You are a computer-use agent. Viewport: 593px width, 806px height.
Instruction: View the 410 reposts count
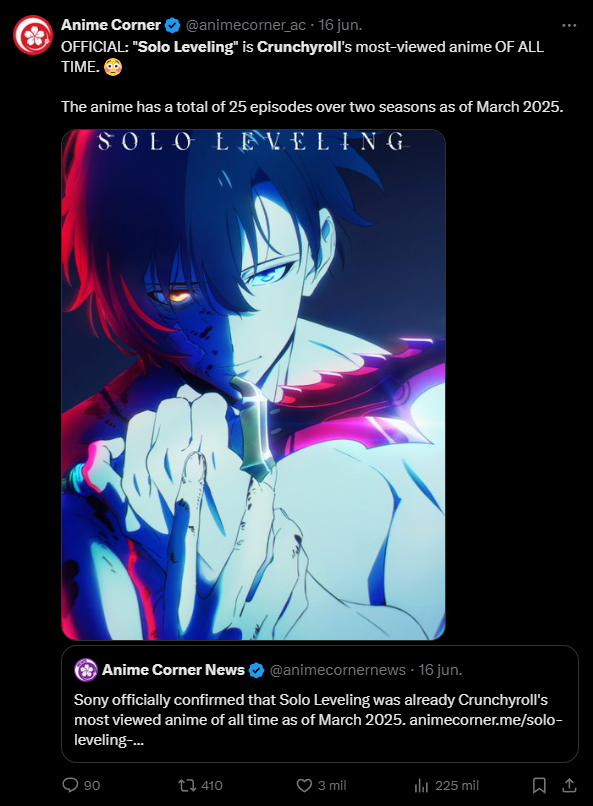pyautogui.click(x=212, y=785)
